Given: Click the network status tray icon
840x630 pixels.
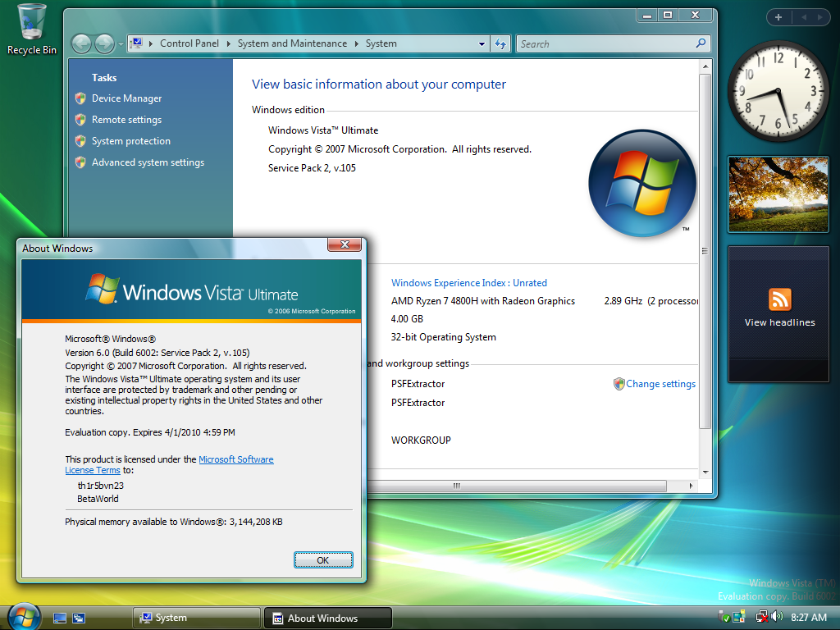Looking at the screenshot, I should 761,617.
